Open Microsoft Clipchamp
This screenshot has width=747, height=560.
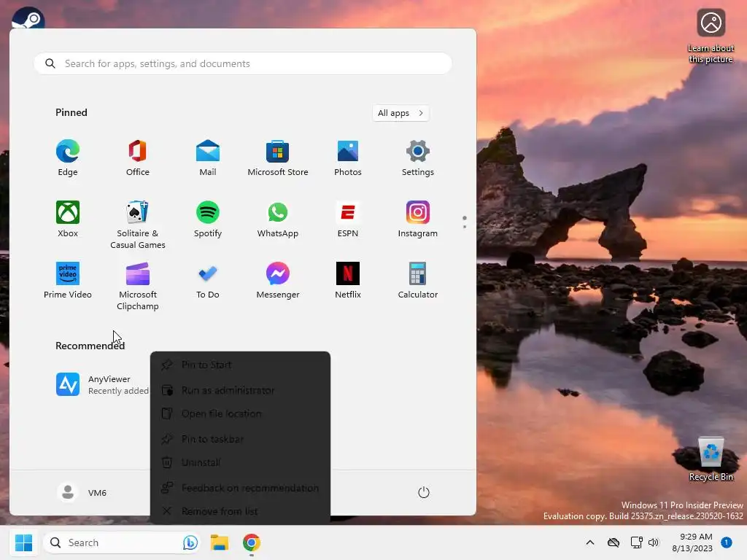[138, 286]
